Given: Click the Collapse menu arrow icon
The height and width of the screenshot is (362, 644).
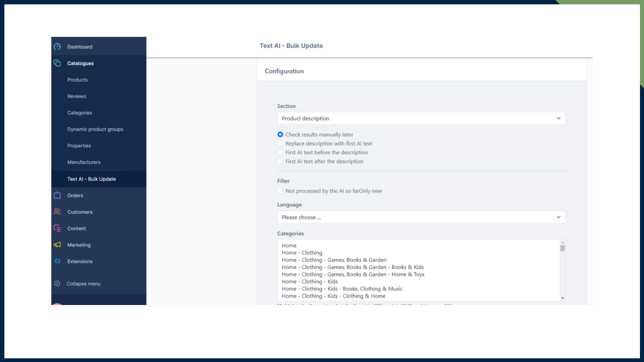Looking at the screenshot, I should pos(57,284).
